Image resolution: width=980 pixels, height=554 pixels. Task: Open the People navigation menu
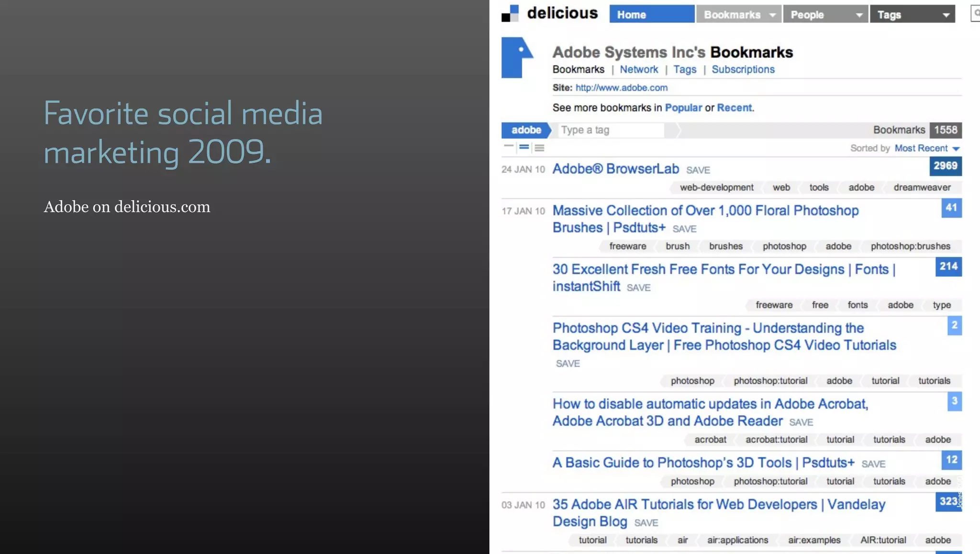[825, 14]
